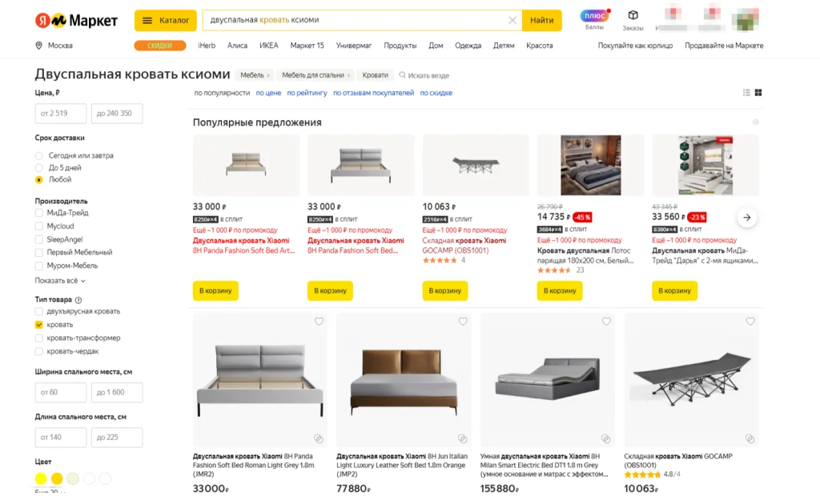
Task: Clear the search field text
Action: [512, 20]
